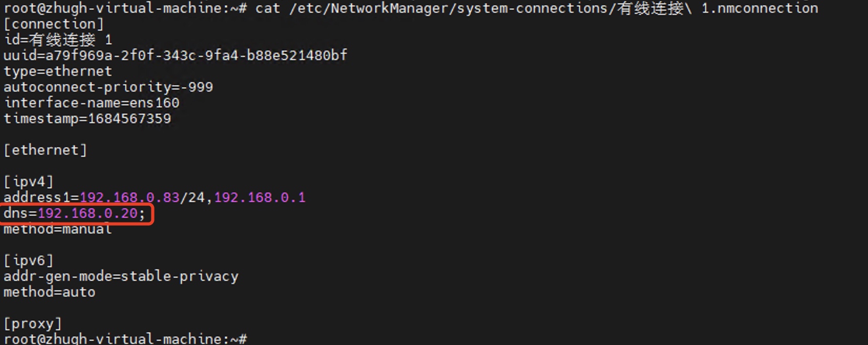Click the bottom shell prompt line
Screen dimensions: 868x345
tap(125, 339)
